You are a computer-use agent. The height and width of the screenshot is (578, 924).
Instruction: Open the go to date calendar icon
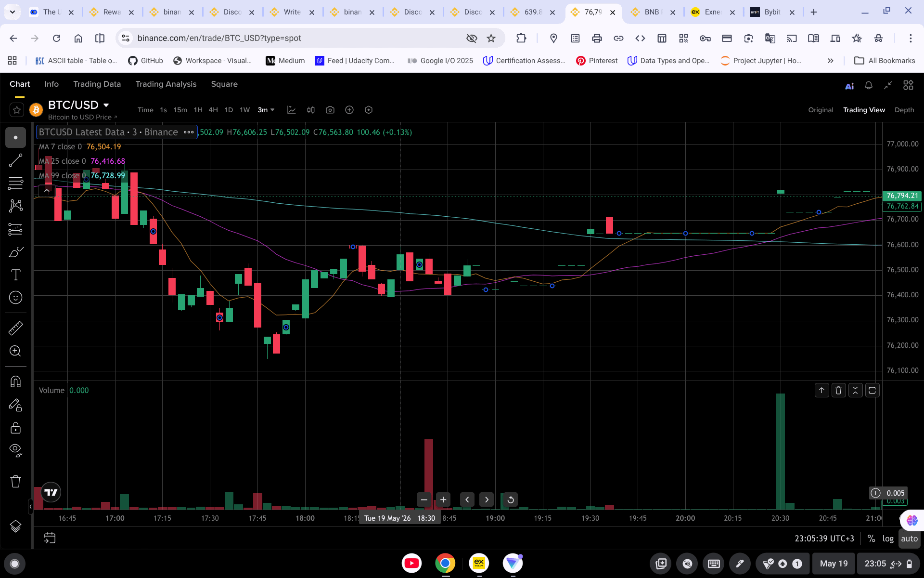(50, 538)
